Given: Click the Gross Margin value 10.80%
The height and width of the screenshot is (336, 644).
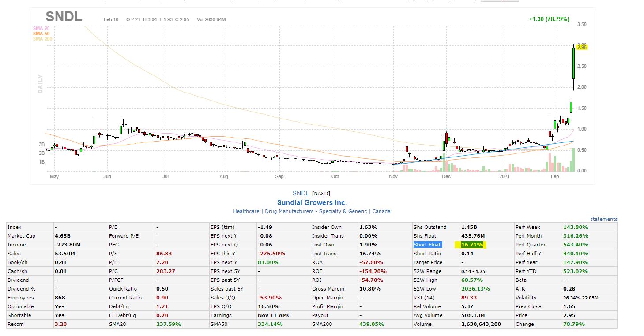Looking at the screenshot, I should click(x=370, y=289).
